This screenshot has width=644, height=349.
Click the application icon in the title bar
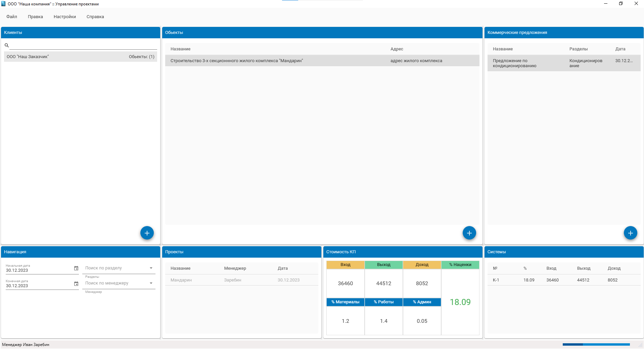[x=4, y=4]
